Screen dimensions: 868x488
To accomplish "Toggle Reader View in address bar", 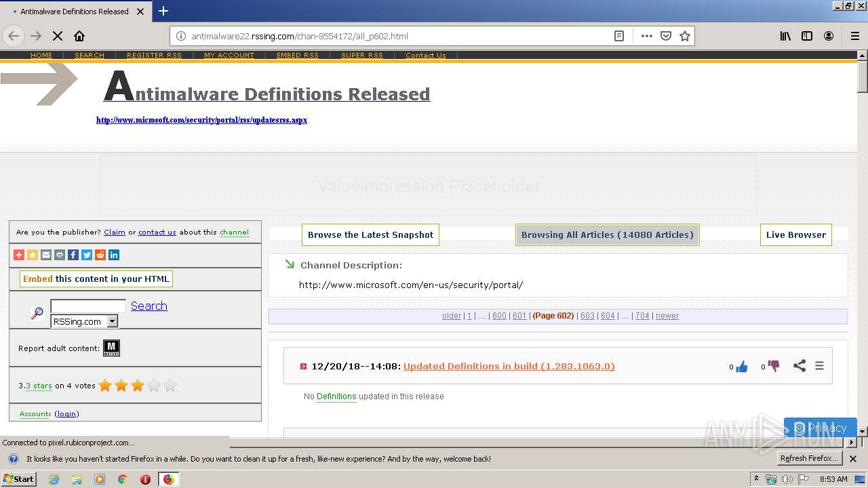I will (619, 36).
